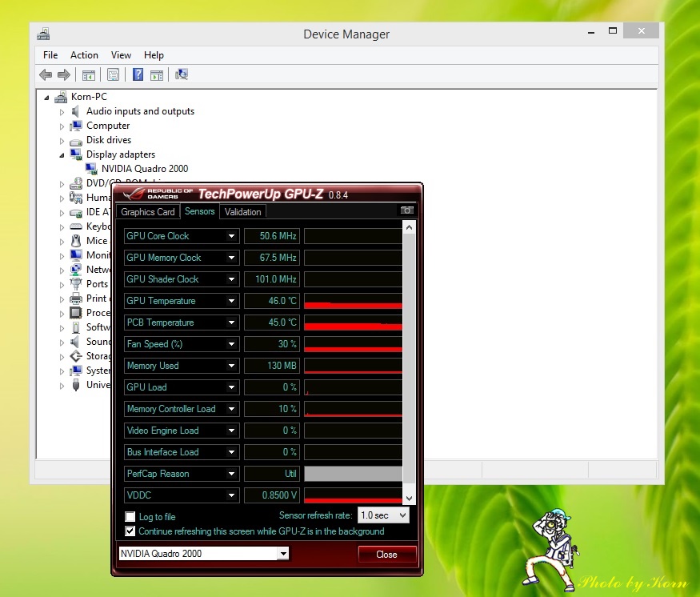The height and width of the screenshot is (597, 700).
Task: Switch to the Graphics Card tab
Action: (148, 211)
